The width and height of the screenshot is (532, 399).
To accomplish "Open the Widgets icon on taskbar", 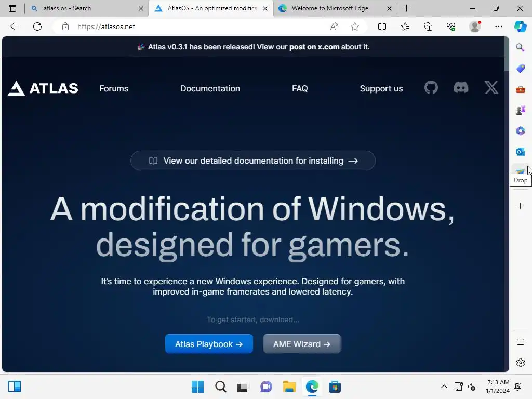I will click(15, 387).
